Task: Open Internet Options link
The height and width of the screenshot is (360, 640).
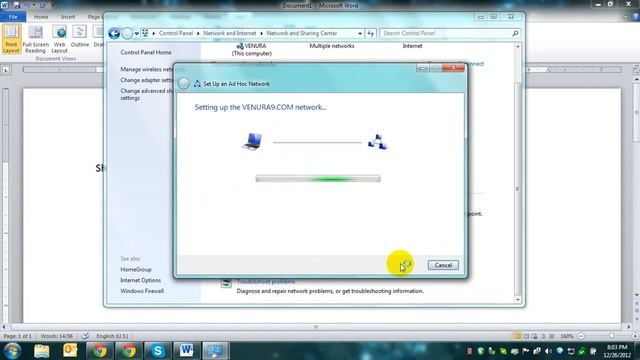Action: 140,280
